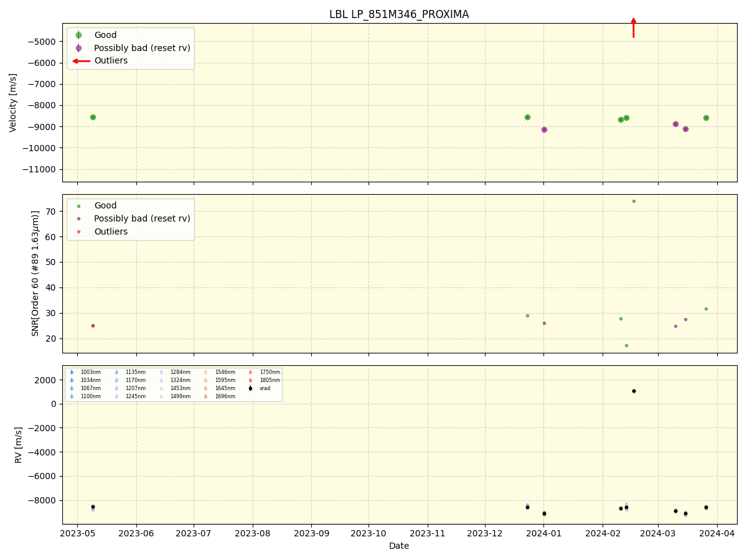Viewport: 747px width, 560px height.
Task: Select the red outlier SNR point at 2023-05
Action: click(93, 325)
